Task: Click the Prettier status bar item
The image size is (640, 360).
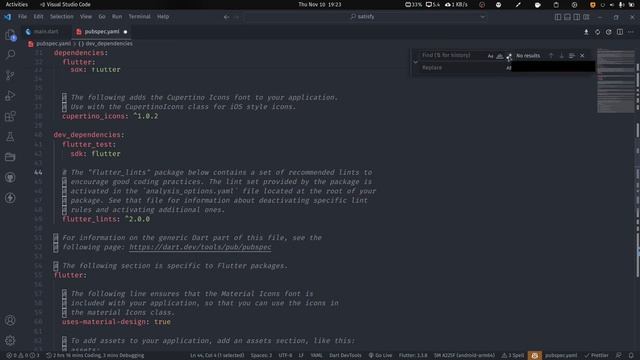Action: 597,356
